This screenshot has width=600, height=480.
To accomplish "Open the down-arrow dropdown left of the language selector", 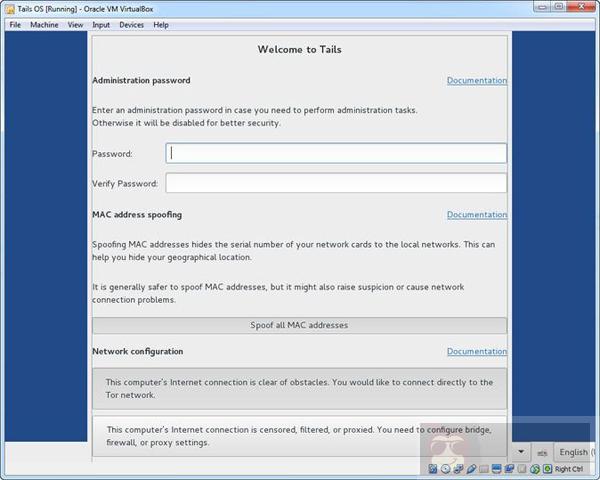I will click(x=521, y=452).
